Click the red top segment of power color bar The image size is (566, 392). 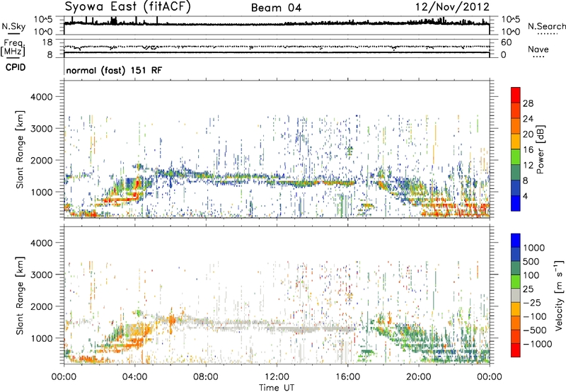(x=516, y=95)
